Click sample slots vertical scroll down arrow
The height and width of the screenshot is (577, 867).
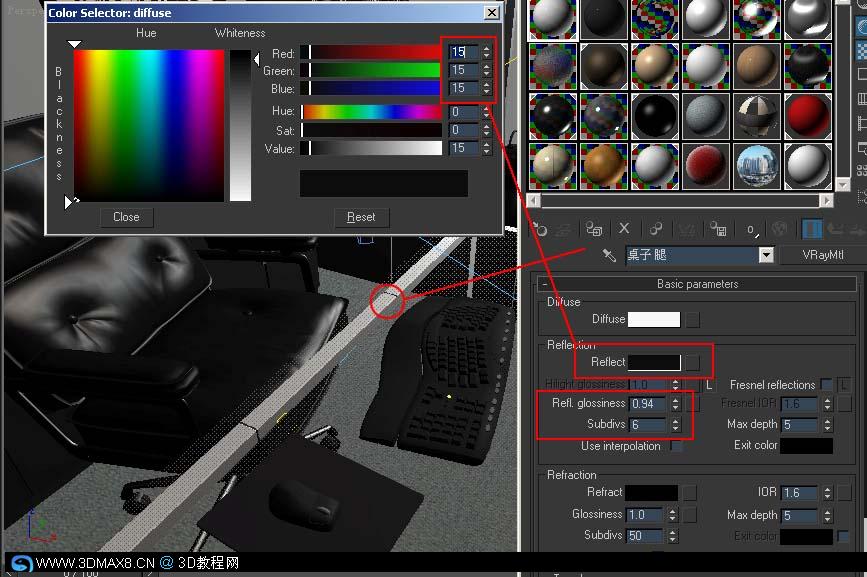tap(843, 185)
